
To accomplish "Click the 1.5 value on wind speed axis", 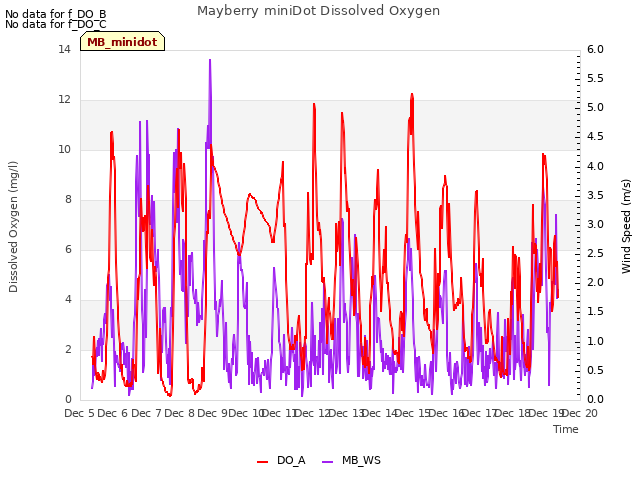I will (595, 312).
